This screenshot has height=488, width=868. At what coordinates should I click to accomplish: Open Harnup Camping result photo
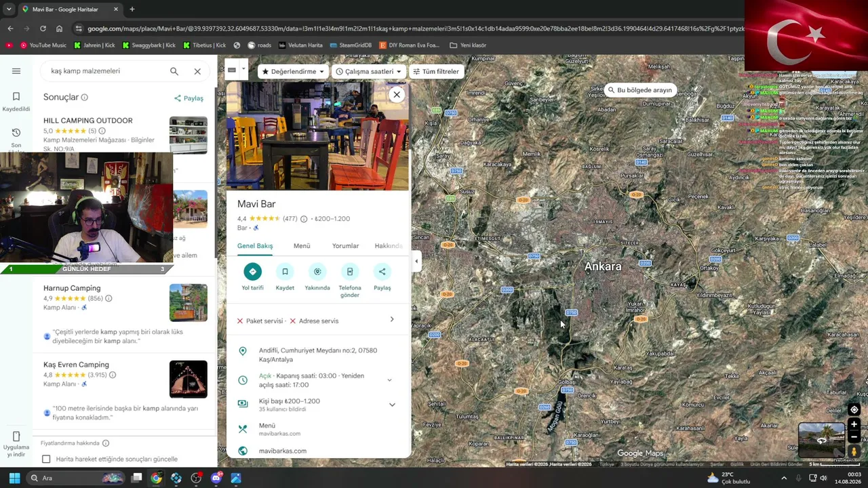189,302
